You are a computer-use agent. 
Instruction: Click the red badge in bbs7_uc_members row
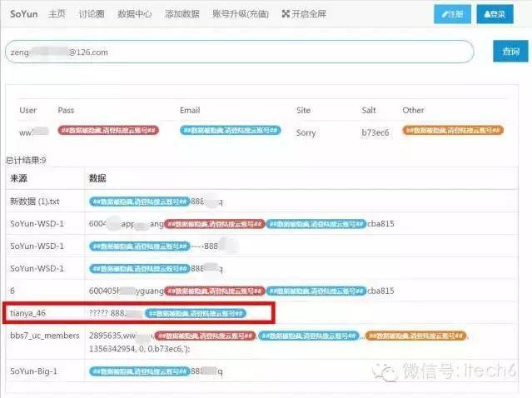coord(205,336)
